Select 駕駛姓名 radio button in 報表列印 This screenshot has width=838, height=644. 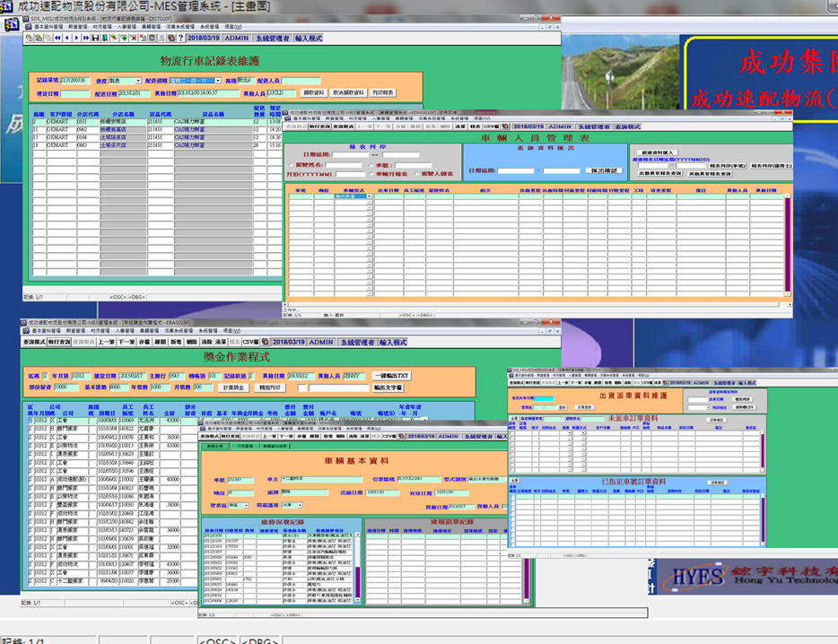(x=292, y=165)
